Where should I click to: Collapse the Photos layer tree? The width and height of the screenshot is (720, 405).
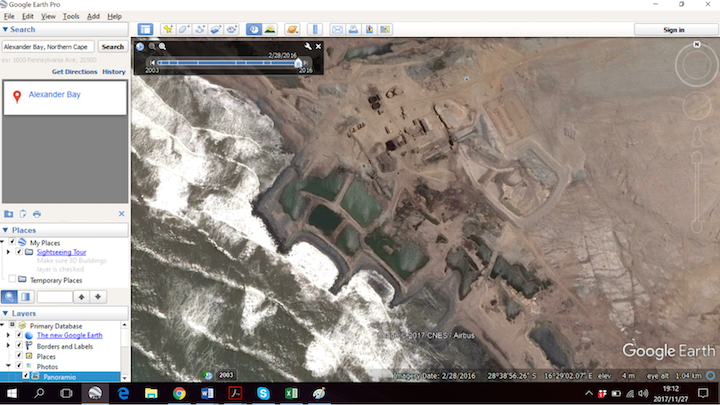pyautogui.click(x=8, y=366)
